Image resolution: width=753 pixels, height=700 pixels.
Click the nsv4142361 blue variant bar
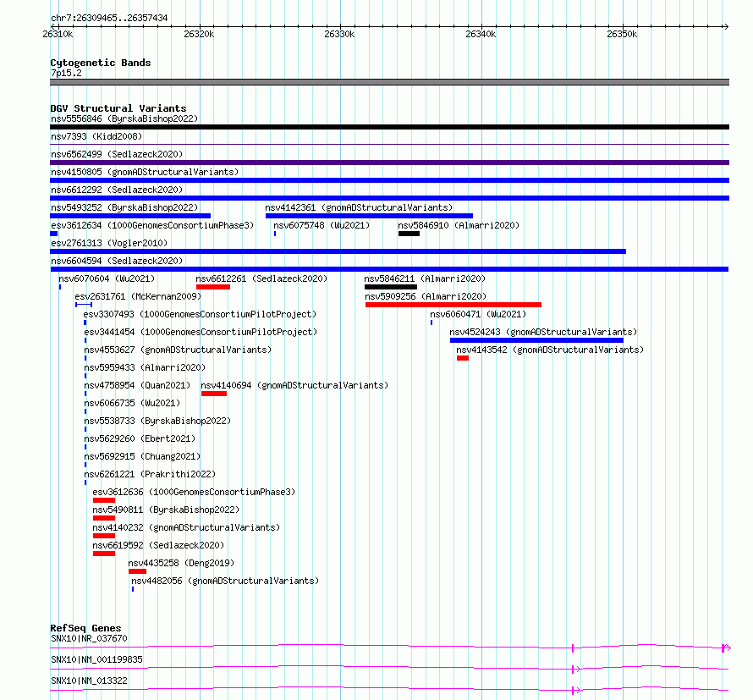(369, 216)
